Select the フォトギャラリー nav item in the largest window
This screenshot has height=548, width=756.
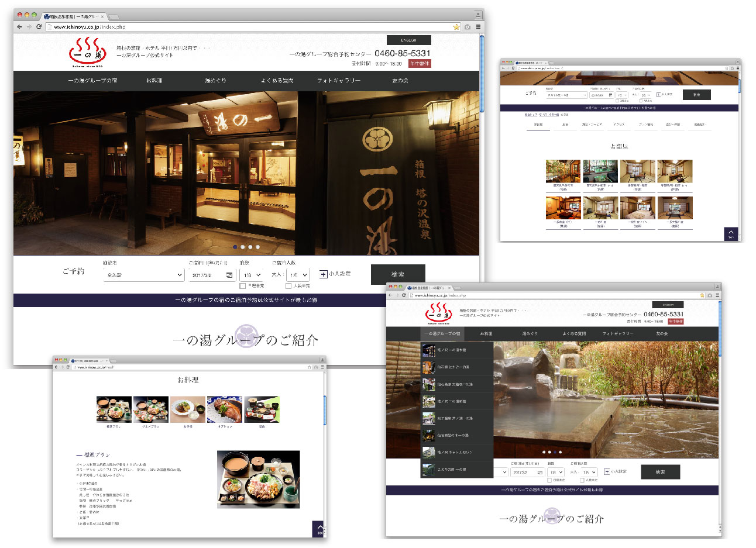tap(339, 81)
